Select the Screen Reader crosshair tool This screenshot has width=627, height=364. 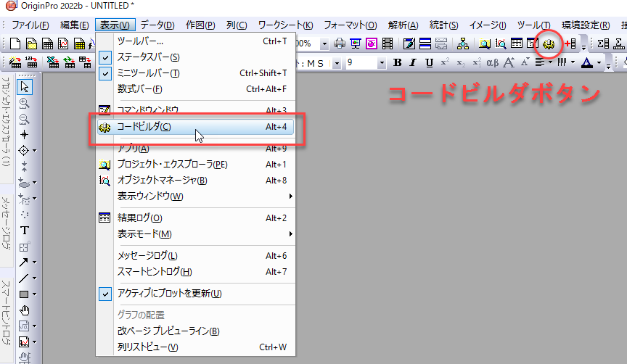click(25, 135)
